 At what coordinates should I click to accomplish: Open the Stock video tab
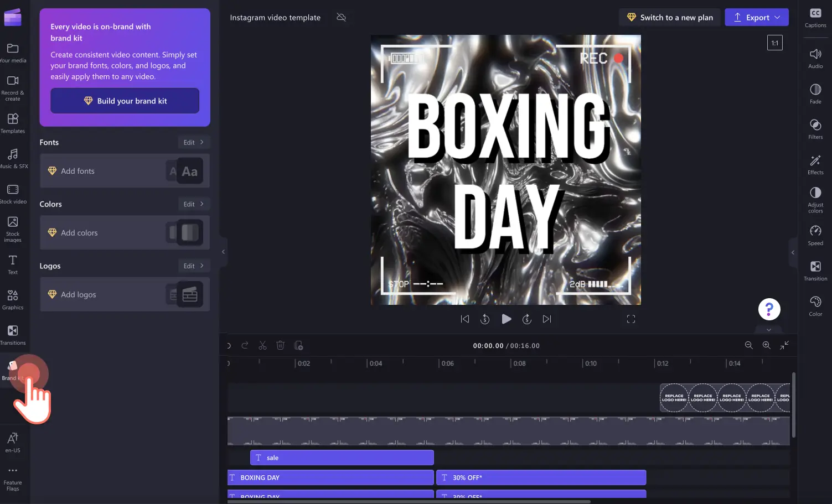(x=13, y=194)
